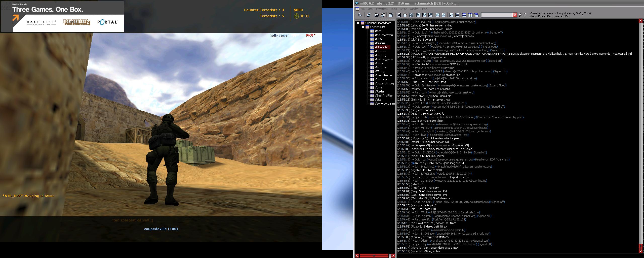The height and width of the screenshot is (258, 644).
Task: Open the File menu
Action: click(363, 9)
